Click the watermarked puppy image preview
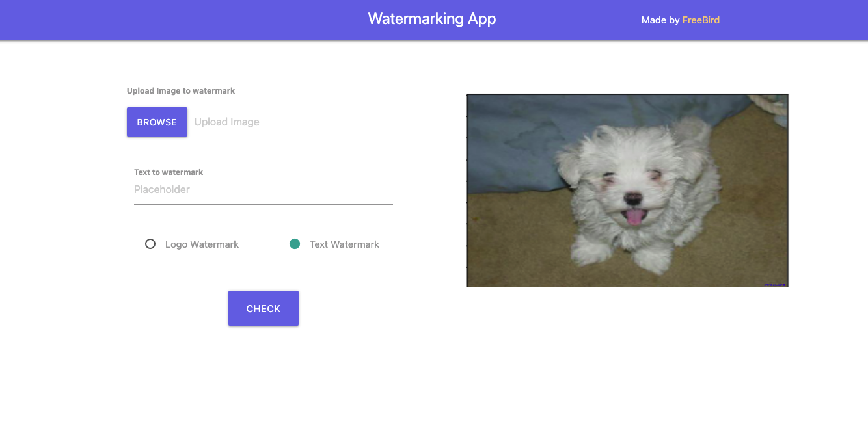The width and height of the screenshot is (868, 422). (x=627, y=191)
